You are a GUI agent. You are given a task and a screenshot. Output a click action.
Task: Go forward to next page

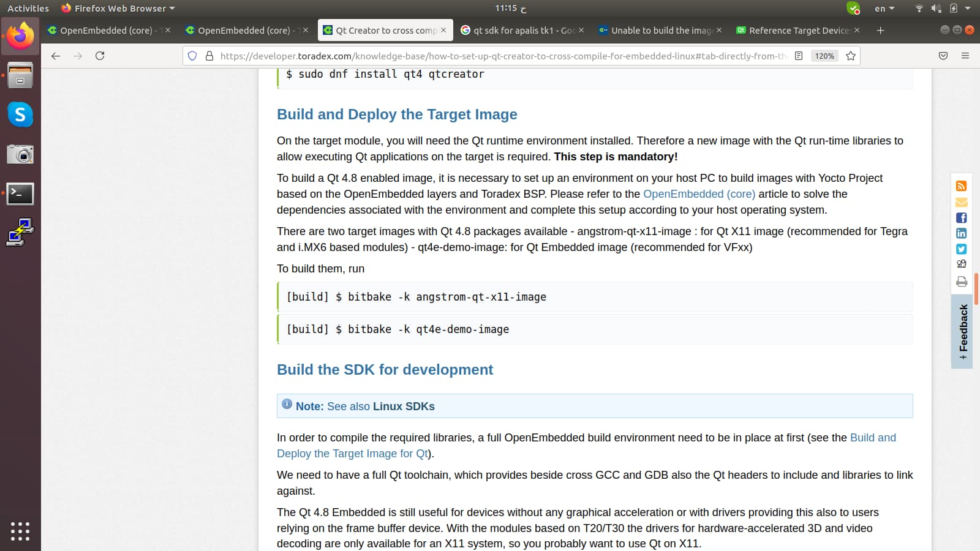[x=78, y=56]
